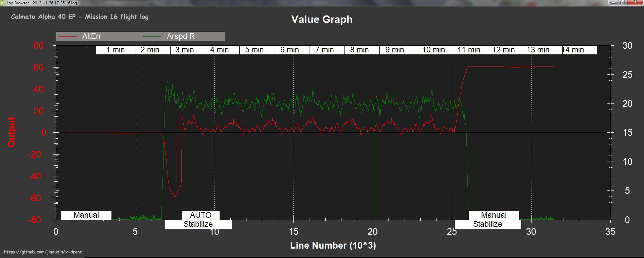Click the 10 tick on right-hand airspeed axis
The image size is (644, 258).
(627, 162)
